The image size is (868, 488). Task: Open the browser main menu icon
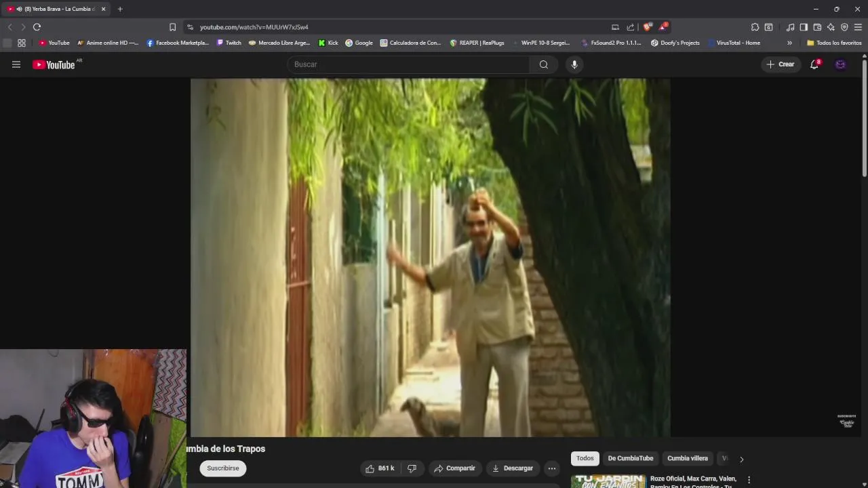click(858, 27)
